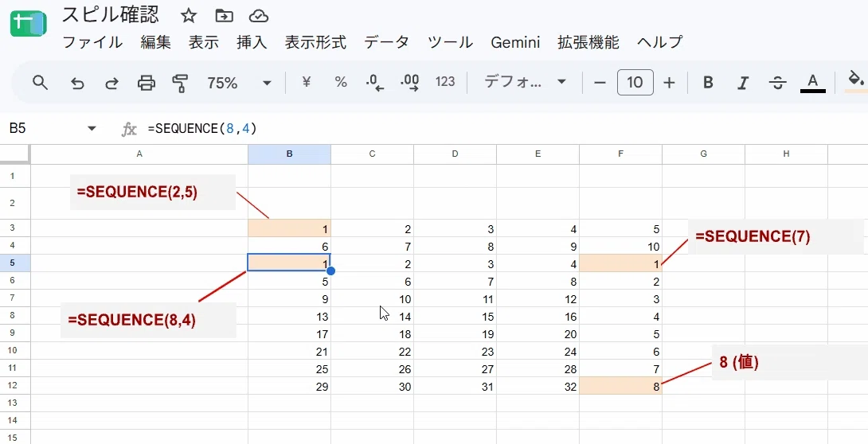
Task: Select the row 3 header
Action: point(15,228)
